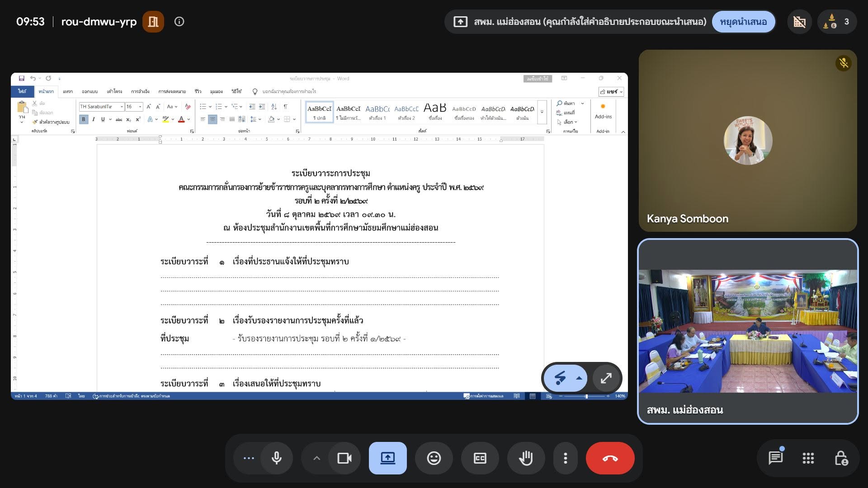Apply the yellow text highlight color
Image resolution: width=868 pixels, height=488 pixels.
point(165,119)
